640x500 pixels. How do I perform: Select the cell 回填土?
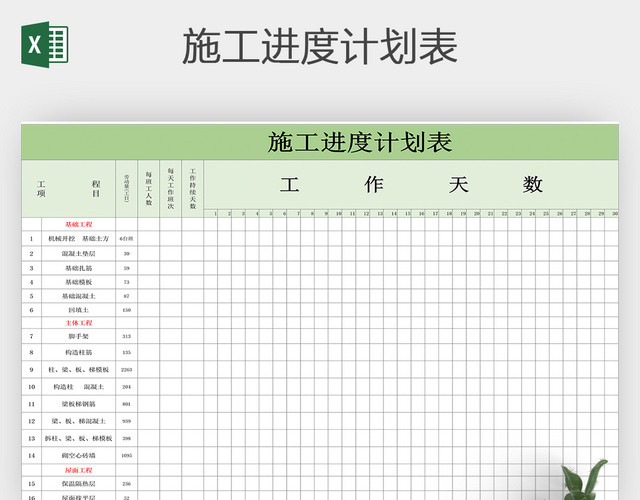pos(79,310)
